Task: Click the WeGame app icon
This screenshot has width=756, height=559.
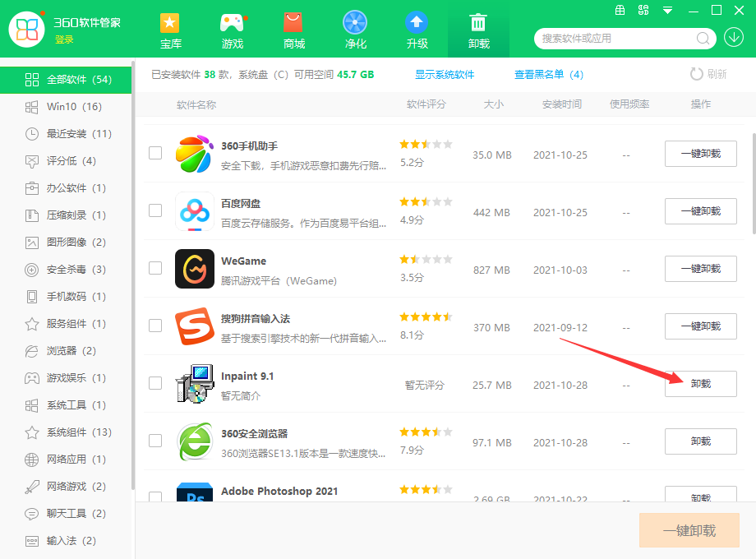Action: 195,269
